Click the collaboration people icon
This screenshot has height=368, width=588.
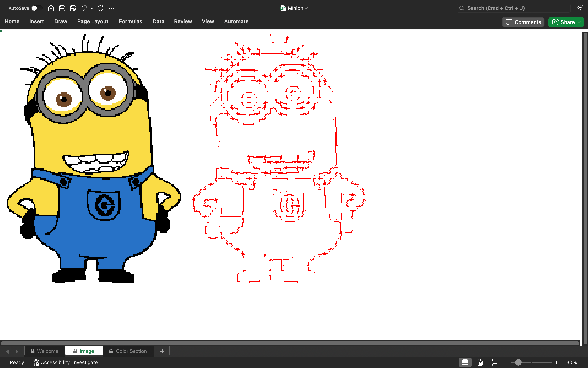[580, 8]
